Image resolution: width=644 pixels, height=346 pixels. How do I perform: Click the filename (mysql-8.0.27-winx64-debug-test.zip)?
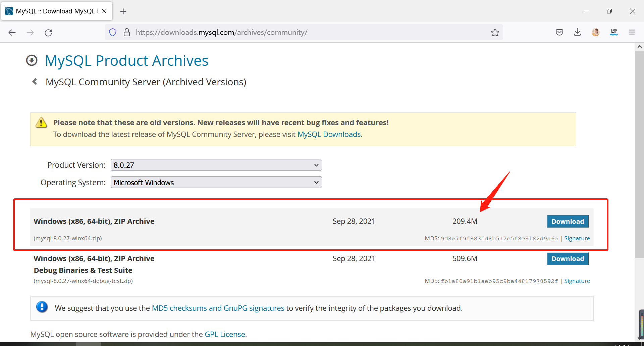(83, 281)
